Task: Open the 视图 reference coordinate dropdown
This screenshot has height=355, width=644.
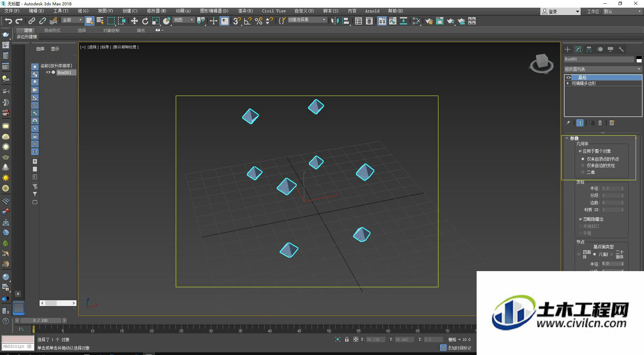Action: (183, 20)
